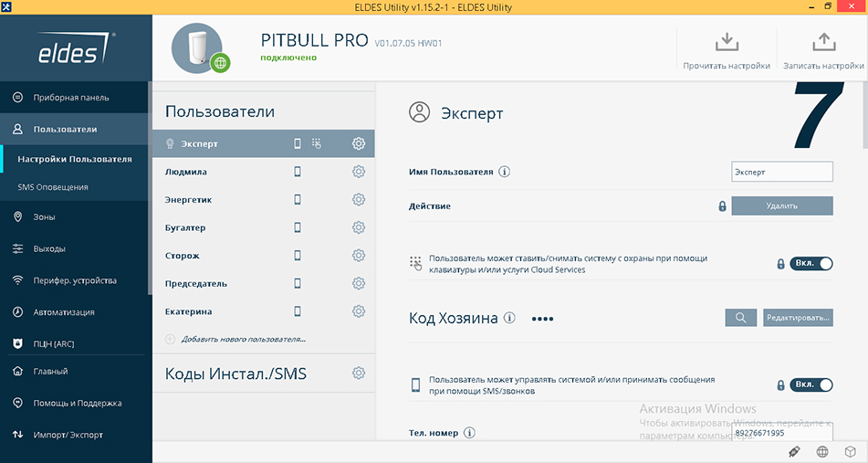
Task: Select user Сторож in list
Action: coord(263,256)
